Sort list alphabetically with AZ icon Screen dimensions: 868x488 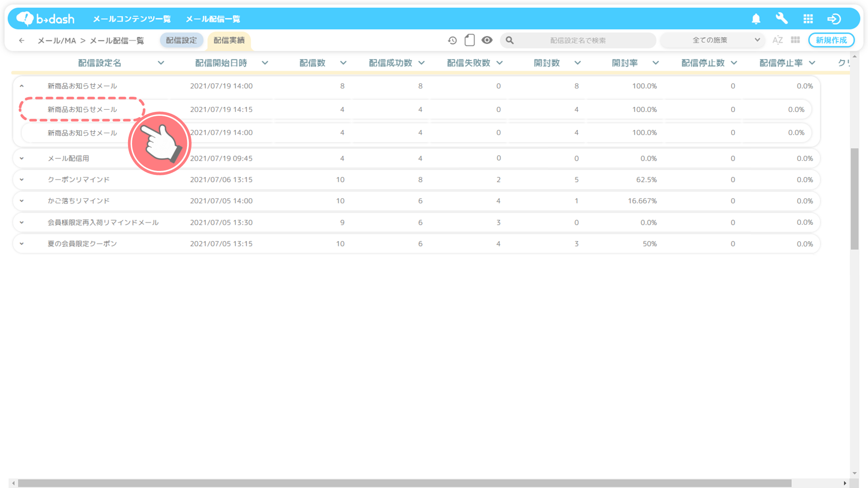point(778,40)
